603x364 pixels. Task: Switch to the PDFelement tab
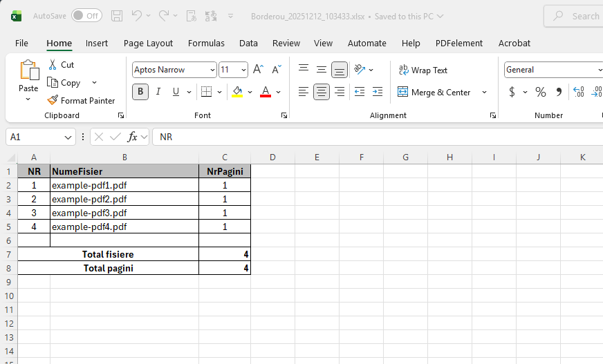(458, 43)
